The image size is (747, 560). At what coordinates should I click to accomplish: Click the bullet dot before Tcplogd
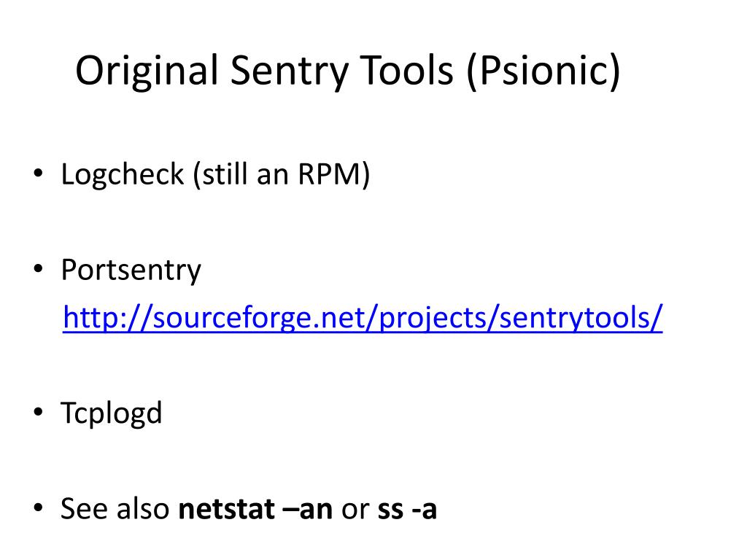point(38,411)
